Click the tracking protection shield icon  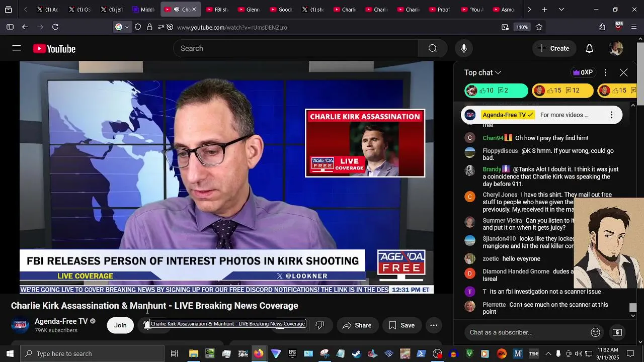[138, 27]
